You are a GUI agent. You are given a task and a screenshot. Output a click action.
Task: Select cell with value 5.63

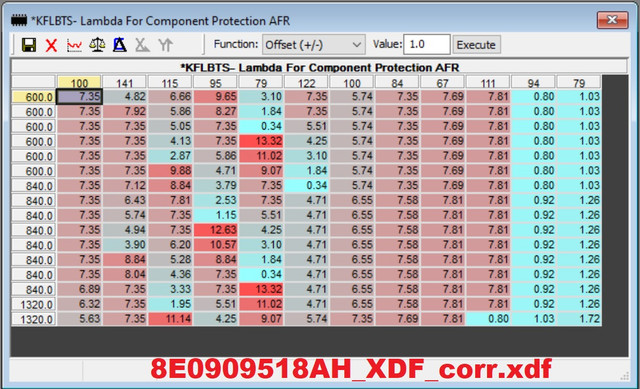point(79,319)
